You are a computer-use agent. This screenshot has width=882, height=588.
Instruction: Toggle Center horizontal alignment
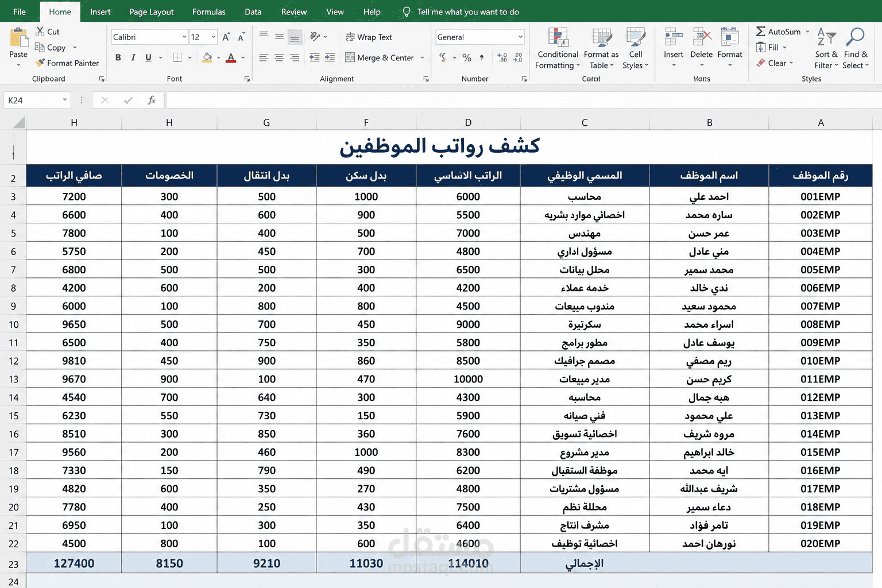point(279,57)
